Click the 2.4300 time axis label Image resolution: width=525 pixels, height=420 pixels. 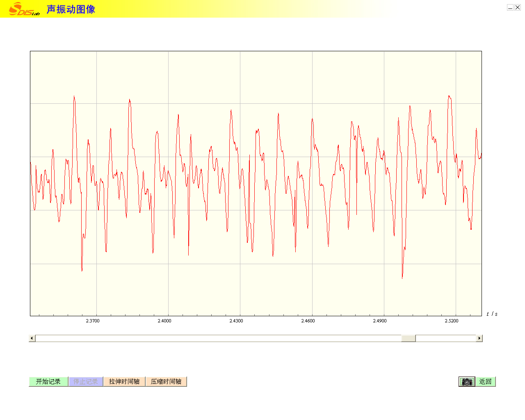click(x=236, y=321)
